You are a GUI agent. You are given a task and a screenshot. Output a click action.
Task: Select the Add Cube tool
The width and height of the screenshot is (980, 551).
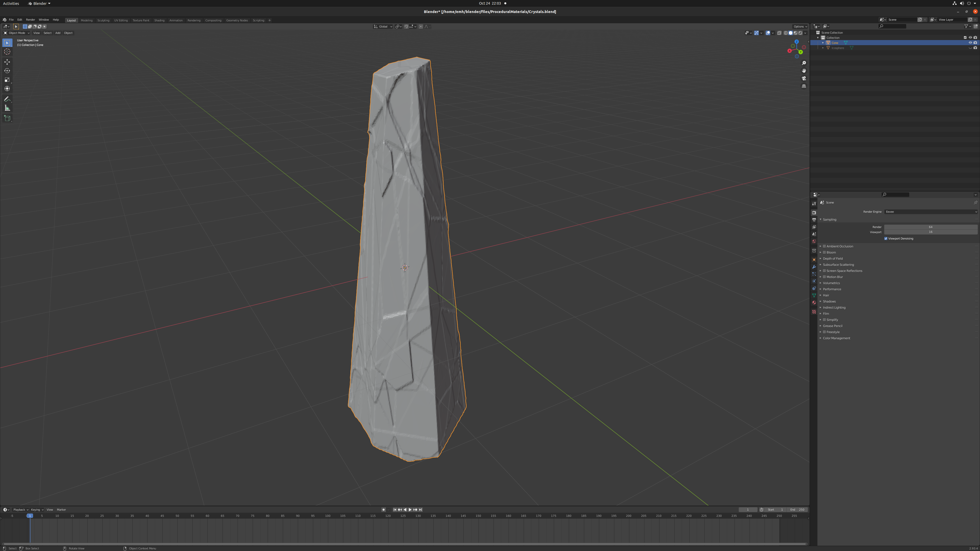pyautogui.click(x=7, y=118)
